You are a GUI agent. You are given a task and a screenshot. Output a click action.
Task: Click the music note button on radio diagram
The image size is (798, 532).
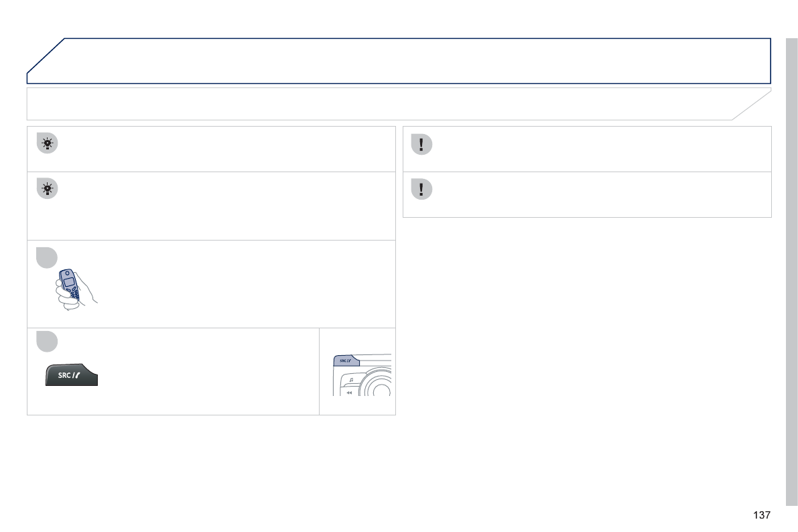coord(350,379)
